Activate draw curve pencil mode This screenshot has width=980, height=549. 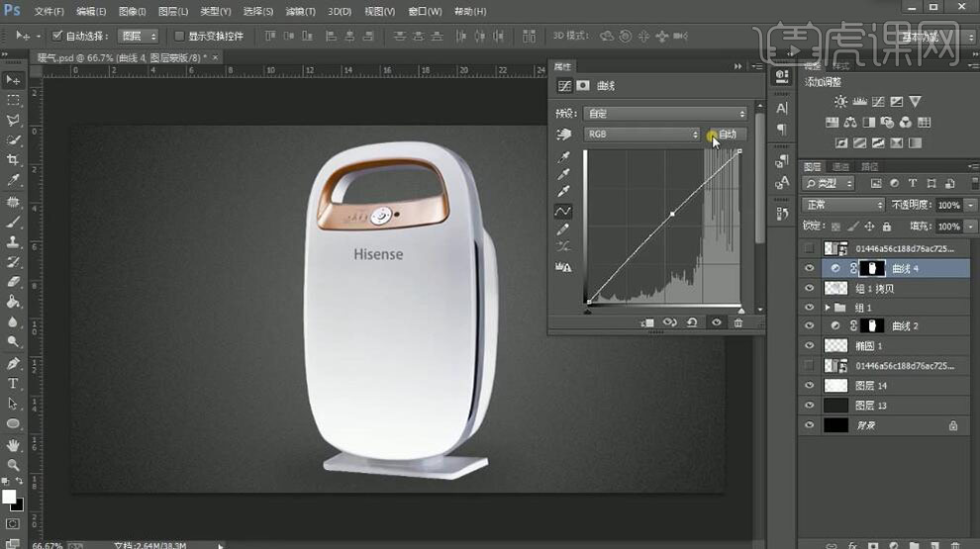click(x=562, y=229)
